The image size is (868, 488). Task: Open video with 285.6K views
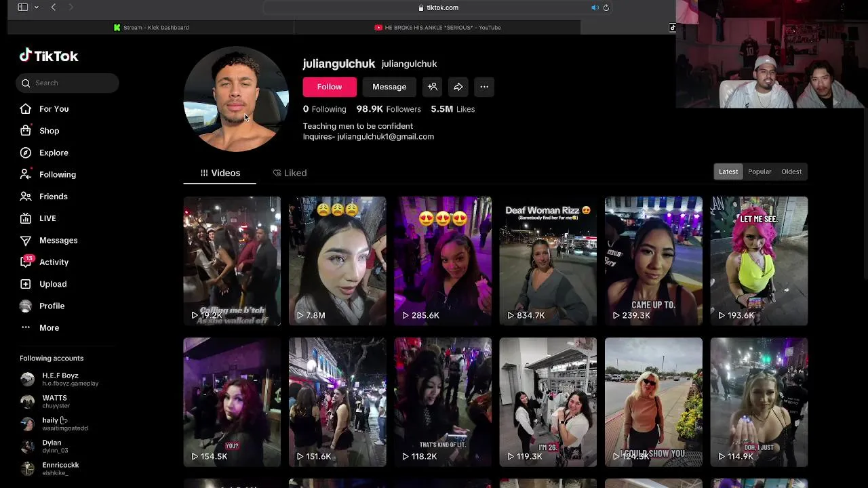coord(443,261)
